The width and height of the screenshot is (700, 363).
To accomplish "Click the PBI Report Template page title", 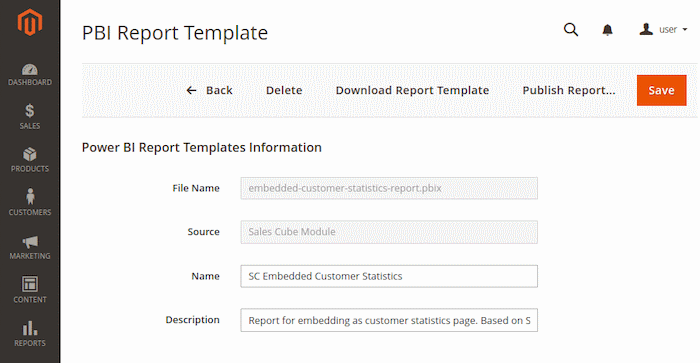I will 175,33.
